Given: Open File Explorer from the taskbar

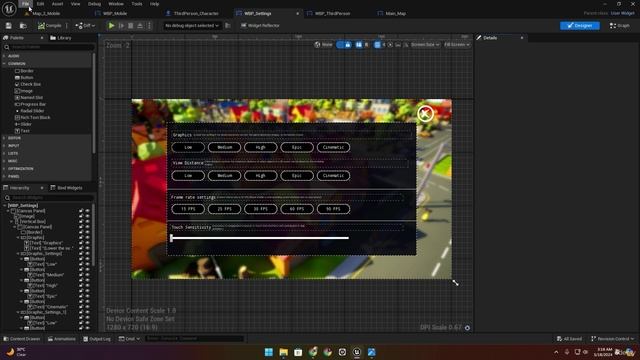Looking at the screenshot, I should pyautogui.click(x=283, y=352).
